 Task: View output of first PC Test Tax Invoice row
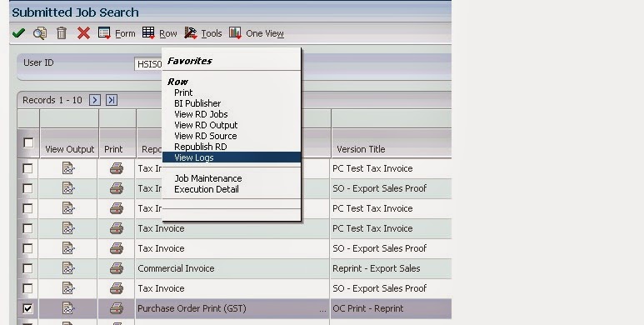pos(68,168)
